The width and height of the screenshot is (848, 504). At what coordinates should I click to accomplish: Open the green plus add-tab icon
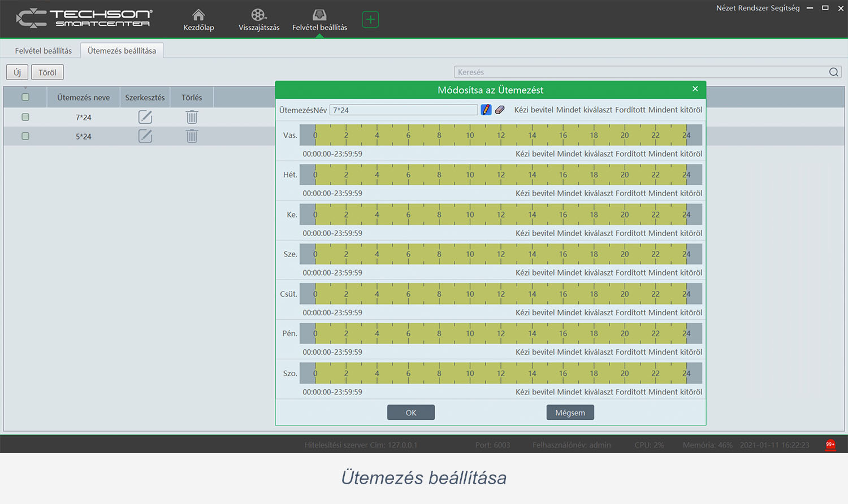370,20
